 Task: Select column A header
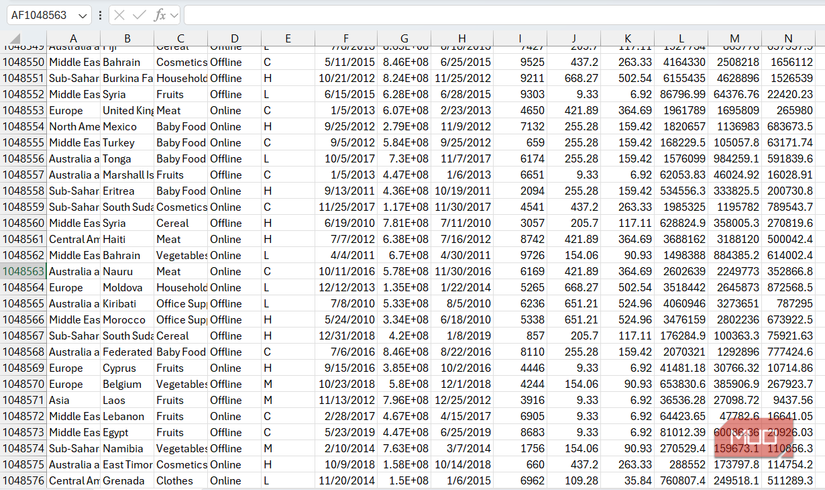point(73,39)
